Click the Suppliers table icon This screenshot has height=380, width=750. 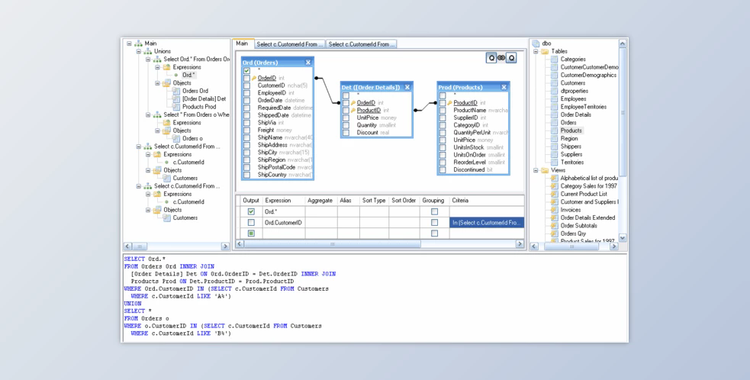coord(554,155)
